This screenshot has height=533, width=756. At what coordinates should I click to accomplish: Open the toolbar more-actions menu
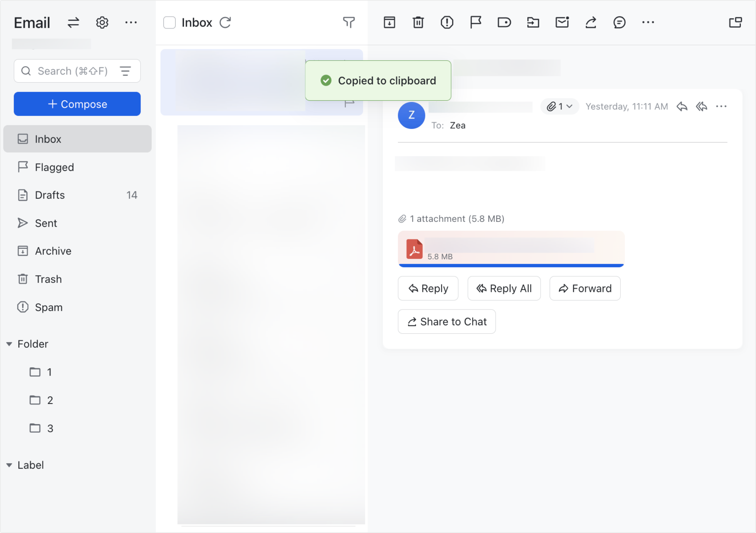(x=648, y=22)
